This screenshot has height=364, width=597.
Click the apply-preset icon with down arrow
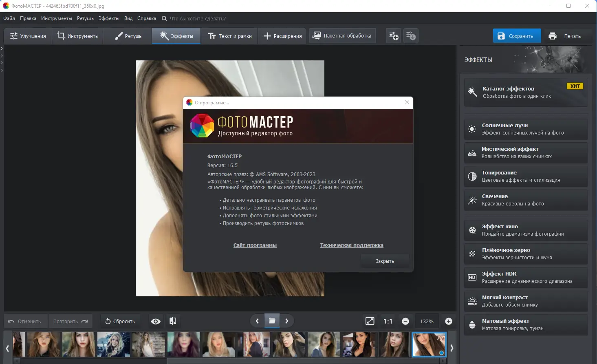(x=411, y=36)
